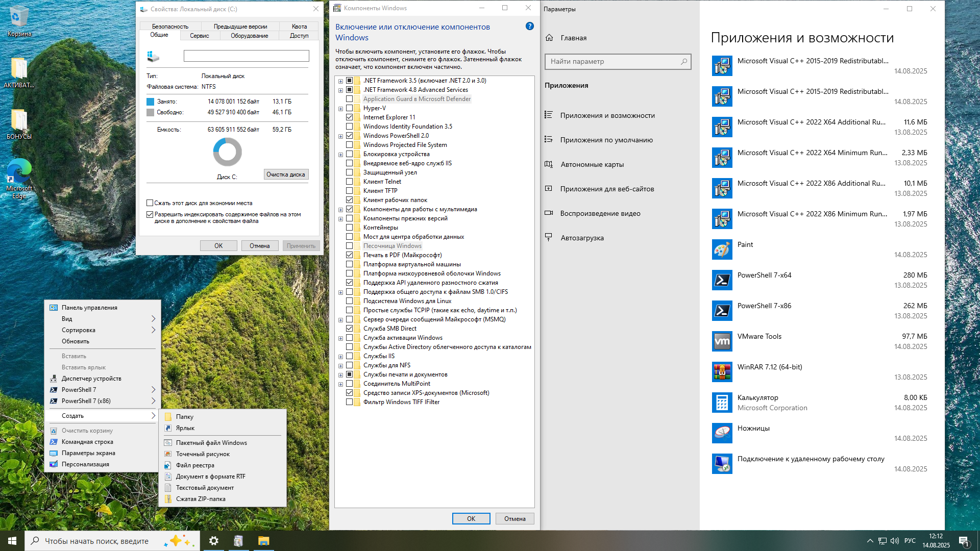Viewport: 980px width, 551px height.
Task: Select the remote desktop connection app icon
Action: click(722, 464)
